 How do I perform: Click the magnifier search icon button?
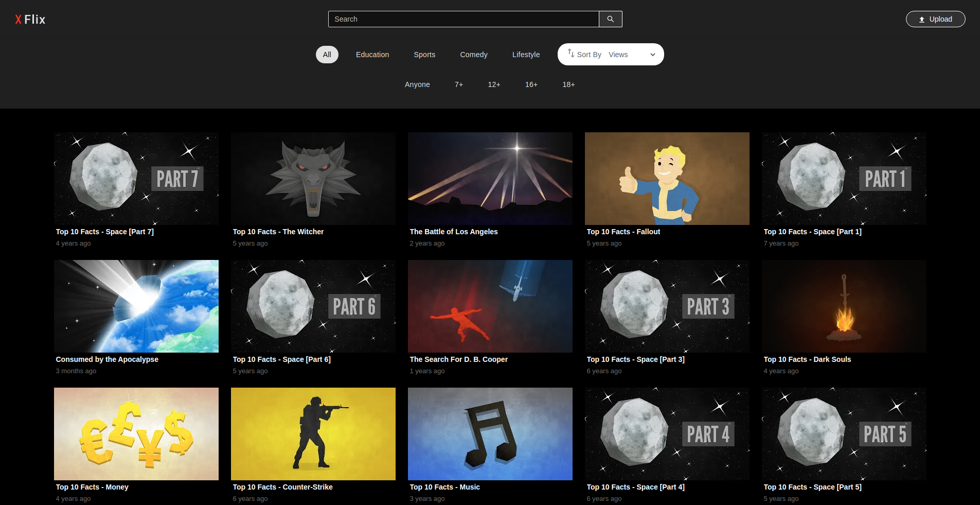[x=610, y=19]
